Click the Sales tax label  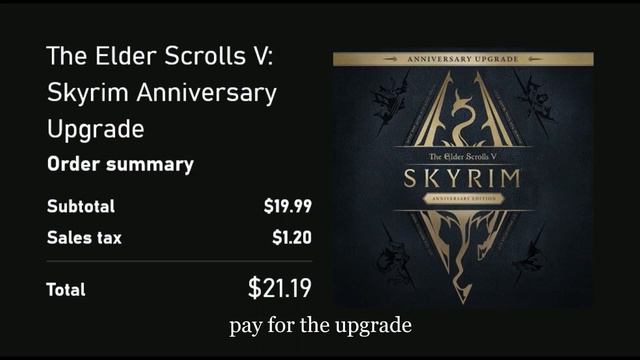84,238
